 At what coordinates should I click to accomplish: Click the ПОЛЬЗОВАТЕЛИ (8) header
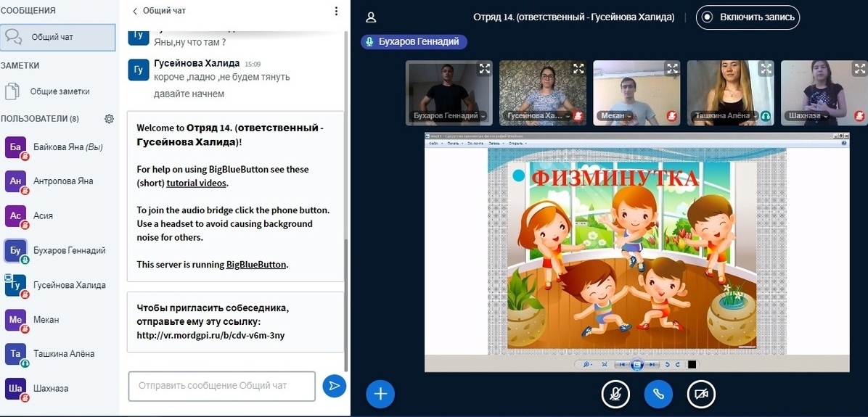click(39, 119)
